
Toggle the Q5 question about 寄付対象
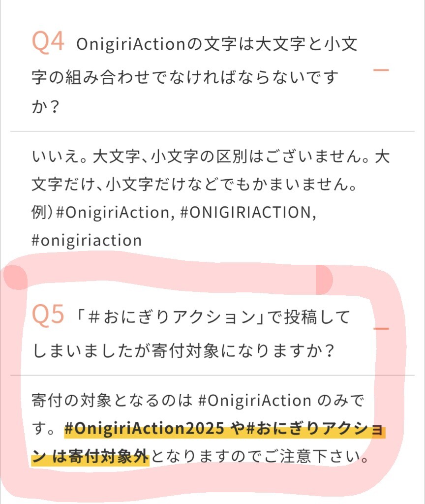[197, 333]
